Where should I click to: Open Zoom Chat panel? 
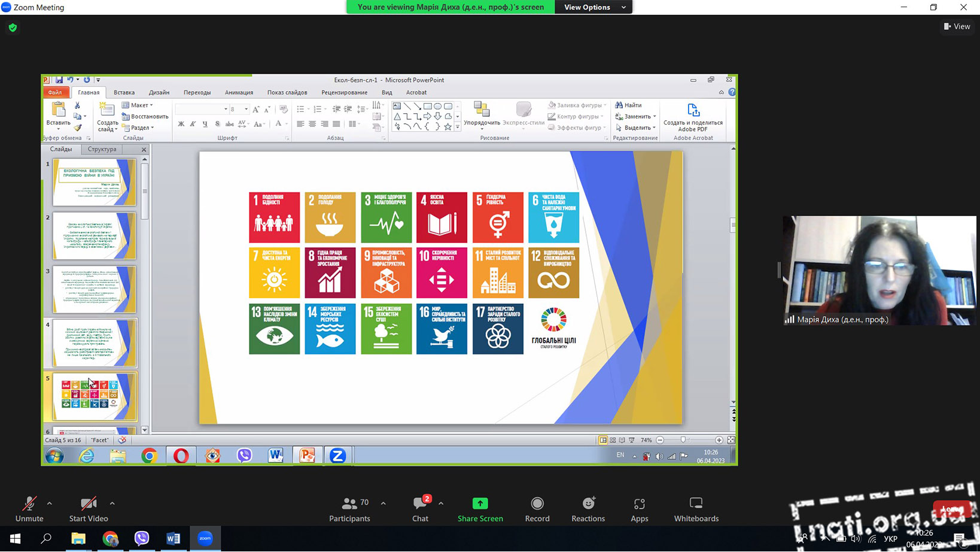coord(420,509)
